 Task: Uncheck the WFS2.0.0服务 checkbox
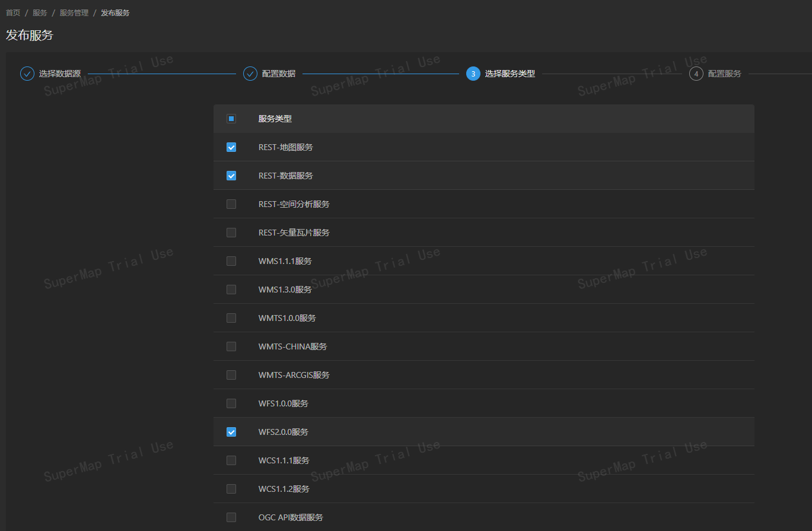[x=231, y=432]
